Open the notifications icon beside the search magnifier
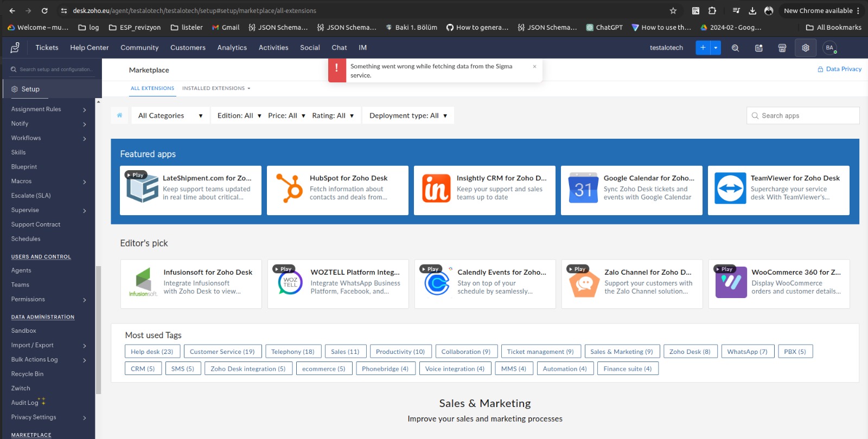This screenshot has width=868, height=439. (758, 48)
